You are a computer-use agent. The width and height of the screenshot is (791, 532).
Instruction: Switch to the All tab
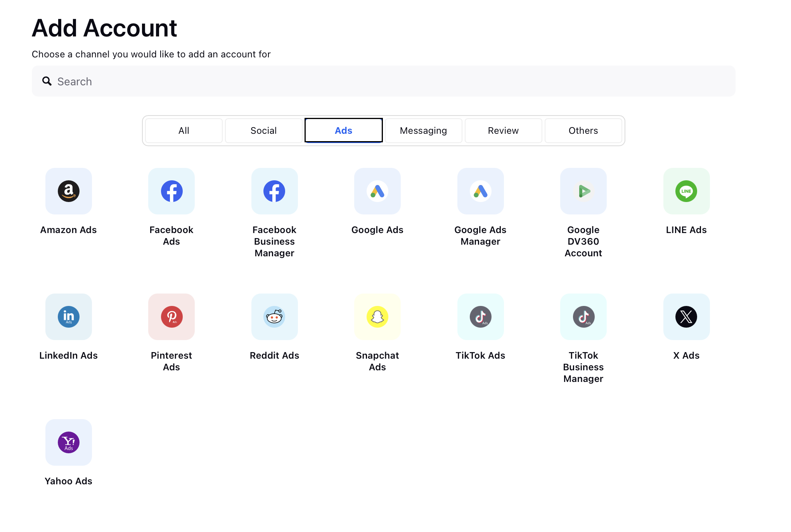click(x=184, y=131)
